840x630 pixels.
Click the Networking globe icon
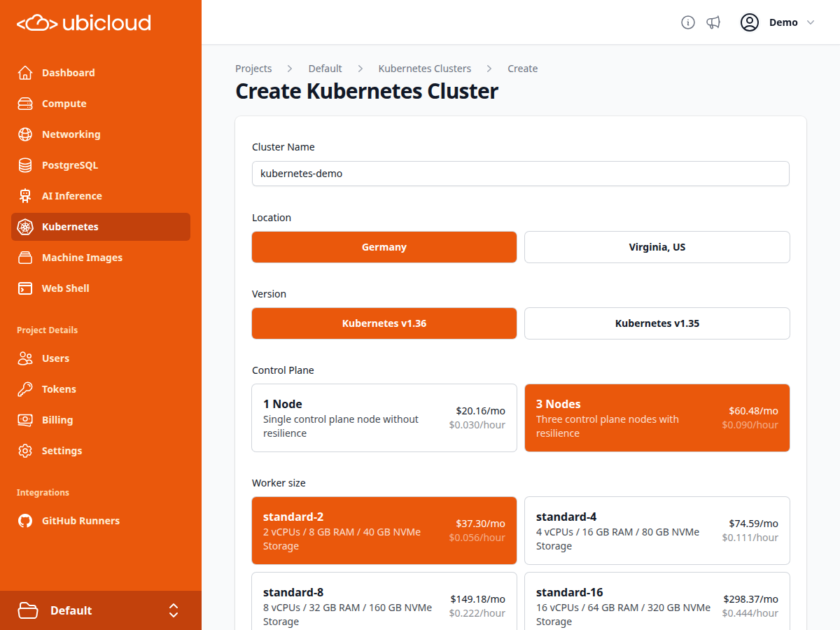tap(25, 134)
